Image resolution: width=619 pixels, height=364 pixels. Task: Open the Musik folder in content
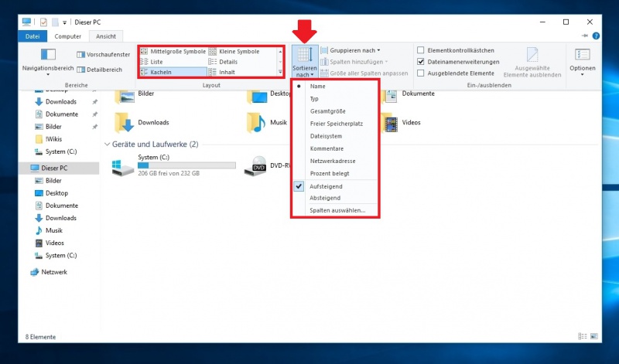click(267, 123)
